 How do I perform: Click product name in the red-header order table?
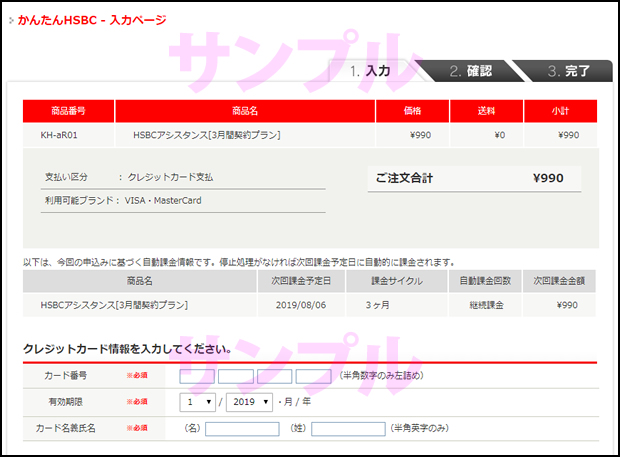point(207,135)
